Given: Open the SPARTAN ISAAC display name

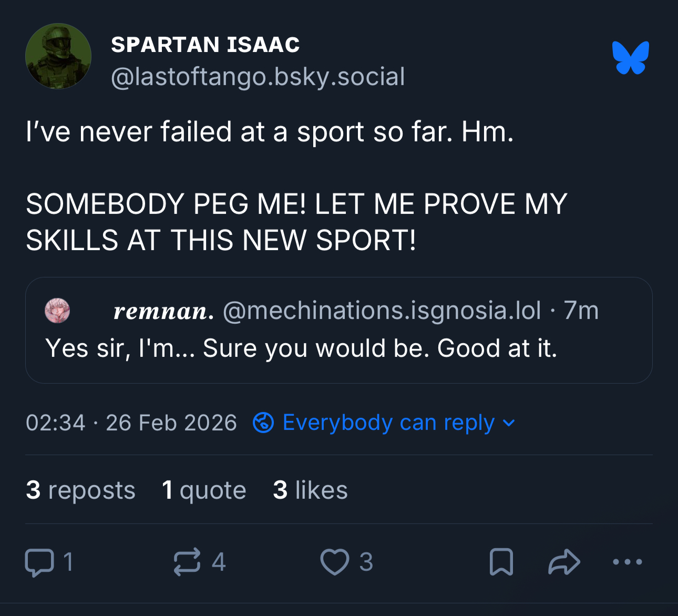Looking at the screenshot, I should click(205, 45).
